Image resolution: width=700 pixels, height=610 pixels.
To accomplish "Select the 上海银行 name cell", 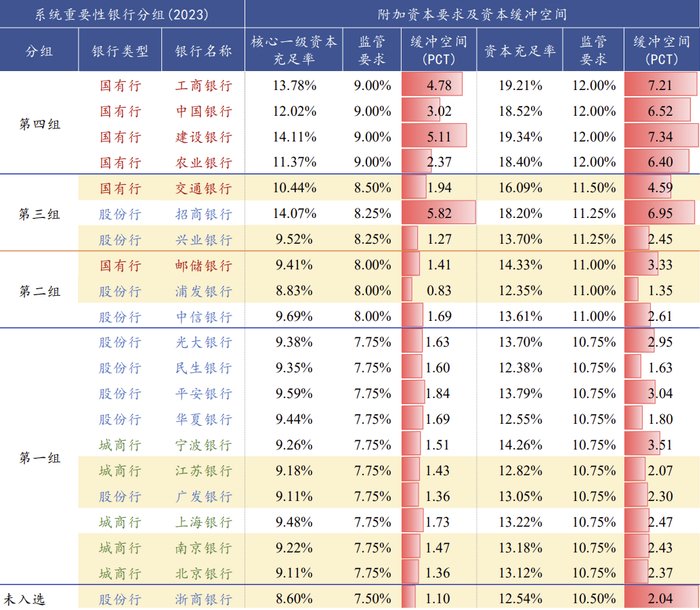I will click(x=204, y=522).
